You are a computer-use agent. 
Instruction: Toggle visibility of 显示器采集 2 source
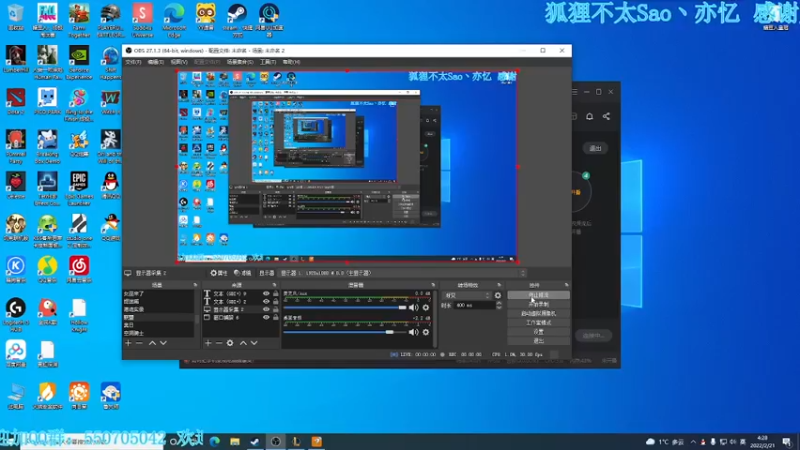(x=266, y=309)
